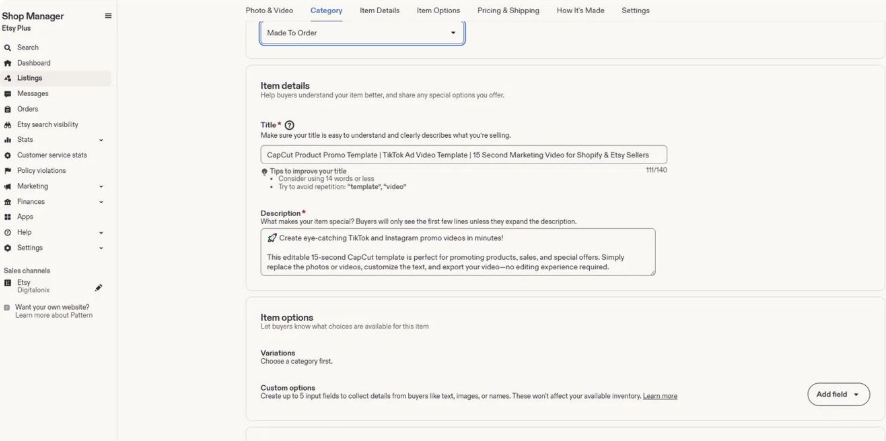This screenshot has width=886, height=441.
Task: Click the Pattern website icon
Action: point(7,308)
